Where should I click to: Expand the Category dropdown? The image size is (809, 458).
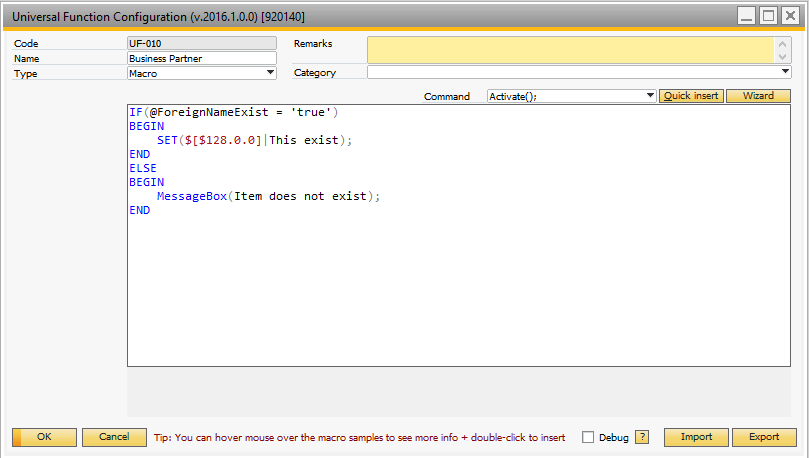click(x=579, y=72)
